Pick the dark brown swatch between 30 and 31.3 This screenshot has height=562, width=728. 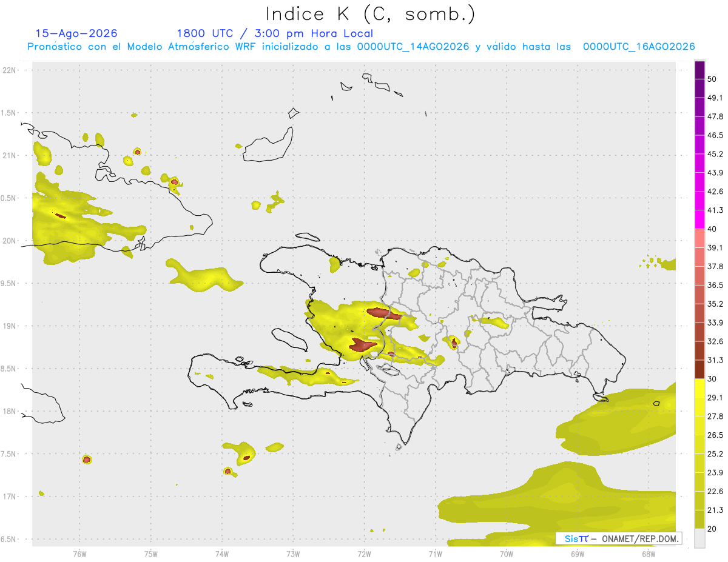699,369
